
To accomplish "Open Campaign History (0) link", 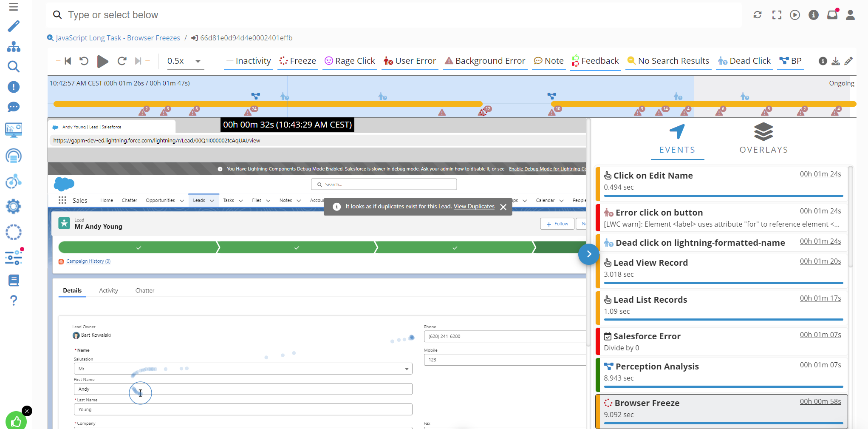I will (88, 261).
